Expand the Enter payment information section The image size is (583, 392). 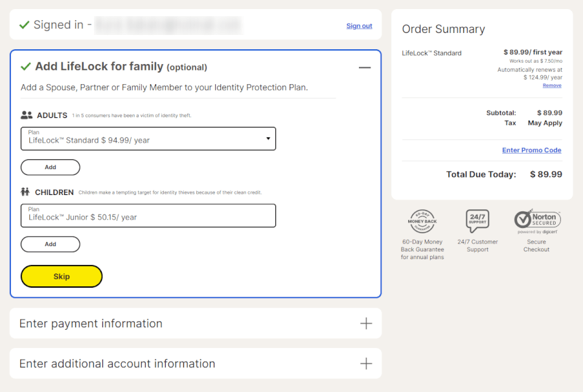tap(366, 323)
